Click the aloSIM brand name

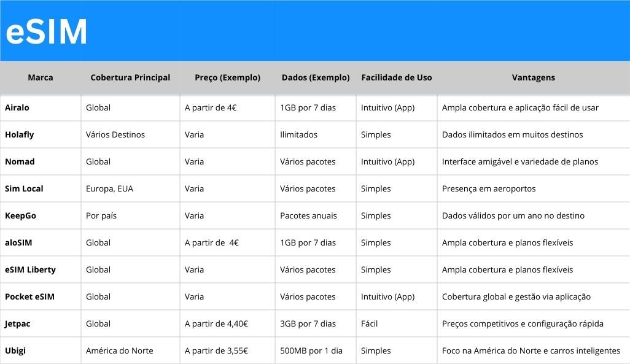18,242
